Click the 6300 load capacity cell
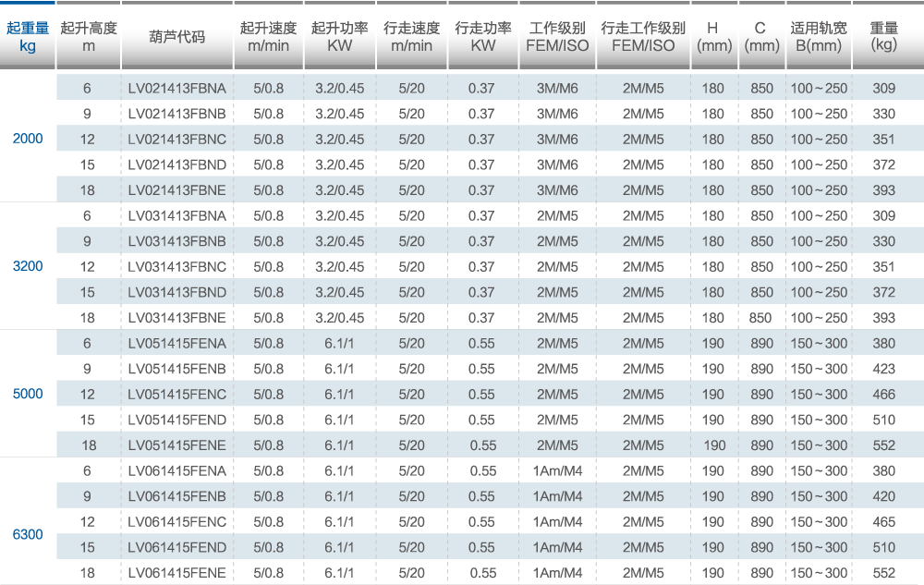 (x=28, y=534)
